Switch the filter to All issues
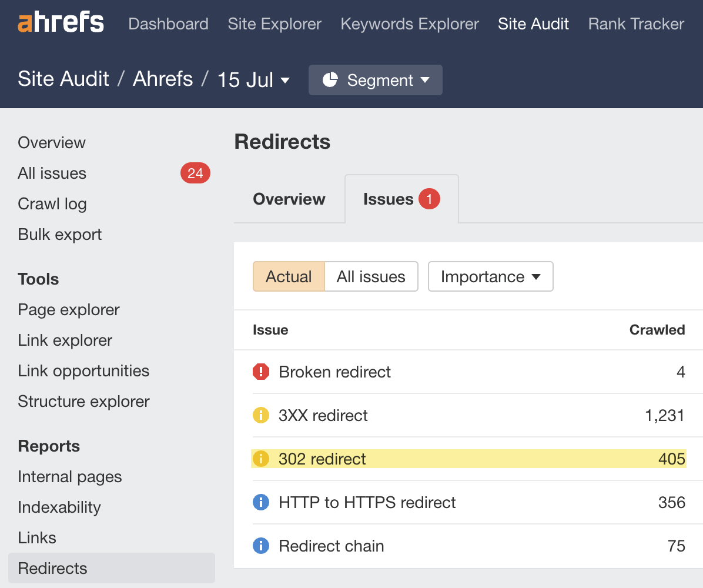Screen dimensions: 703x588 pyautogui.click(x=371, y=276)
